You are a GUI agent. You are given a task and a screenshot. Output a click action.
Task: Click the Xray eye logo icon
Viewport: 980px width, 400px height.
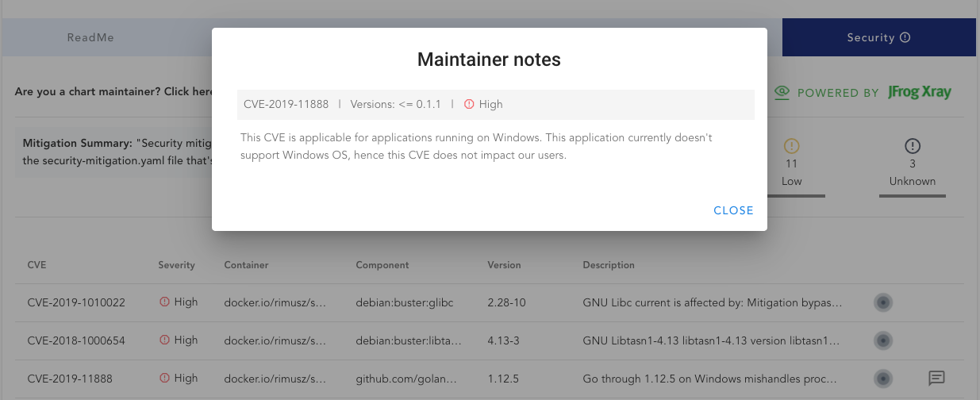[x=782, y=92]
